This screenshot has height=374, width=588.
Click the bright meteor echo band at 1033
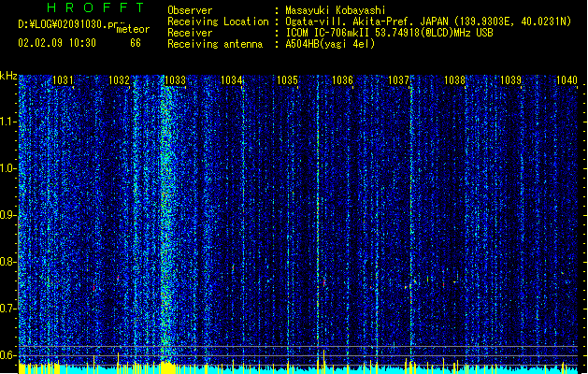166,218
